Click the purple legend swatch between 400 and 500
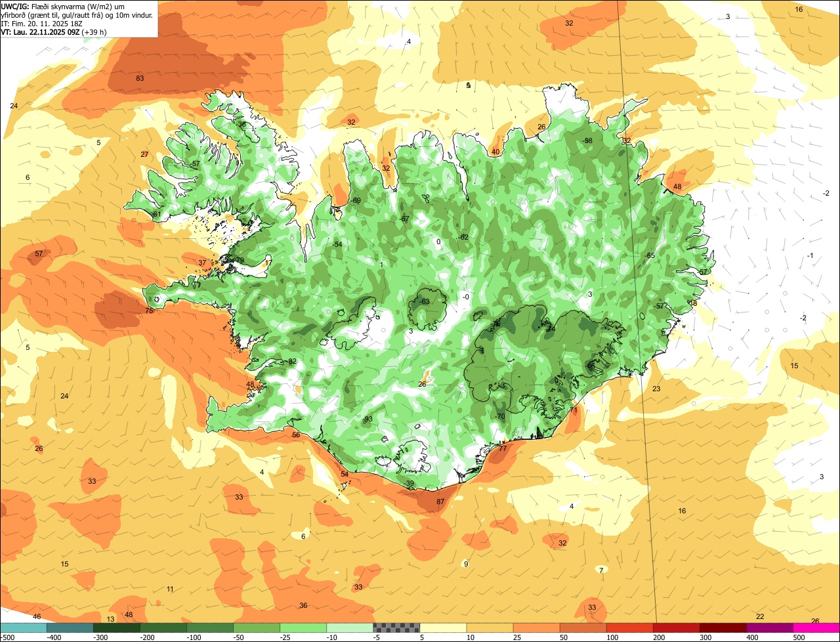840x642 pixels. tap(770, 628)
